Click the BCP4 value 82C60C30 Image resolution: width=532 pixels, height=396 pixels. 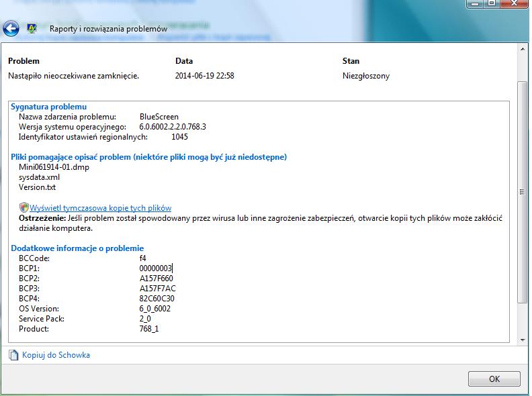click(157, 299)
